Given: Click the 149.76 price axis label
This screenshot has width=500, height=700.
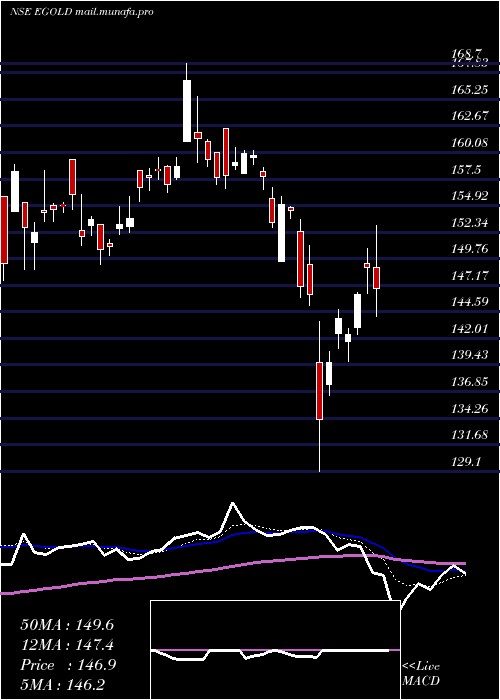Looking at the screenshot, I should pyautogui.click(x=470, y=249).
